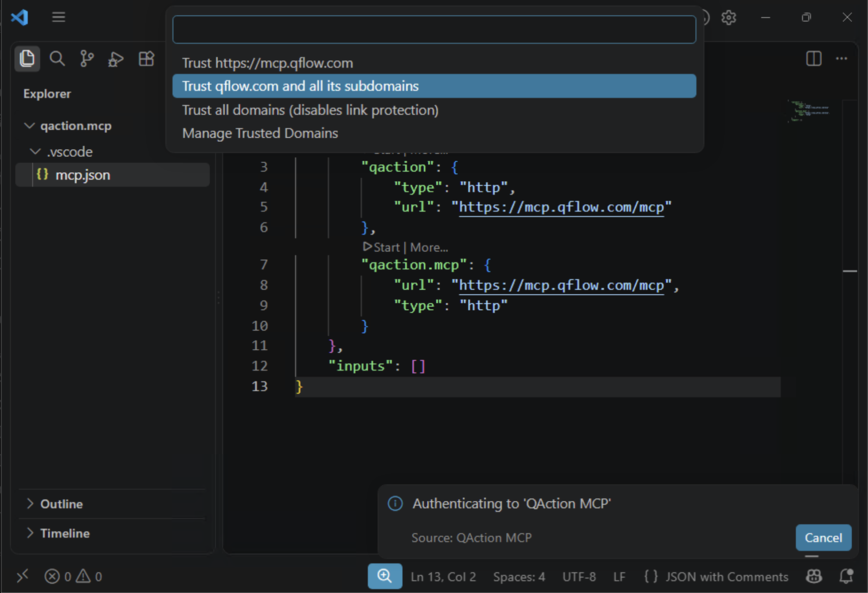Click the "inputs" key on line 12
This screenshot has width=868, height=593.
[x=360, y=366]
